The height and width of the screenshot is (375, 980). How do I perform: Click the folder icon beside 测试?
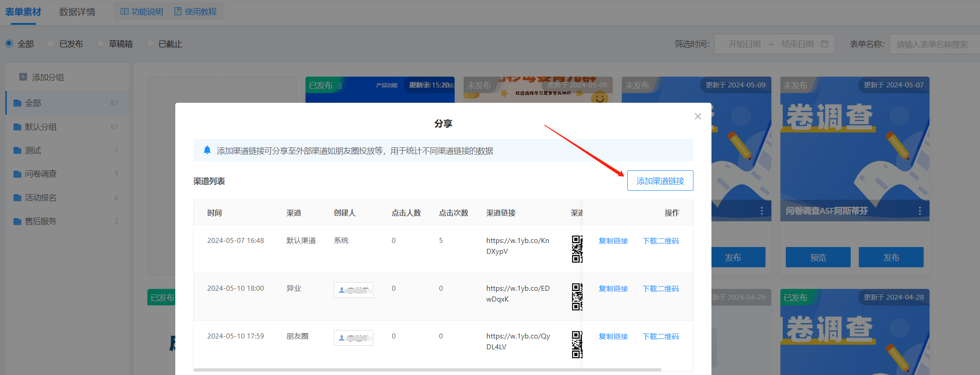click(18, 150)
